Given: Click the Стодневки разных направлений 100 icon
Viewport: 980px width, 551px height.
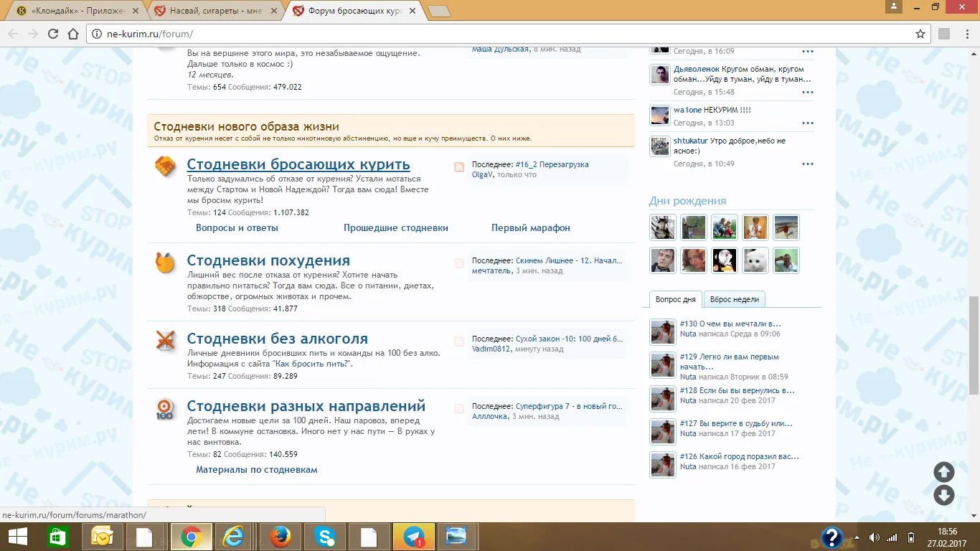Looking at the screenshot, I should [x=166, y=409].
